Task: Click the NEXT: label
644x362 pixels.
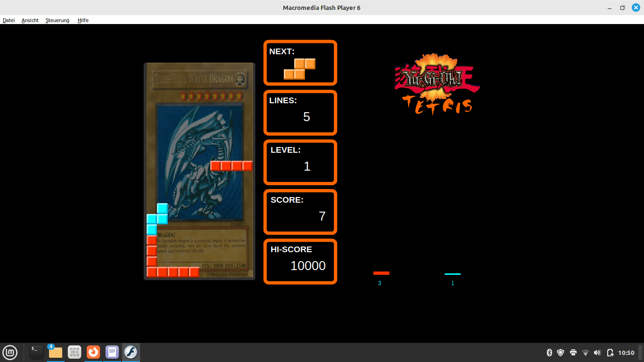Action: (x=282, y=51)
